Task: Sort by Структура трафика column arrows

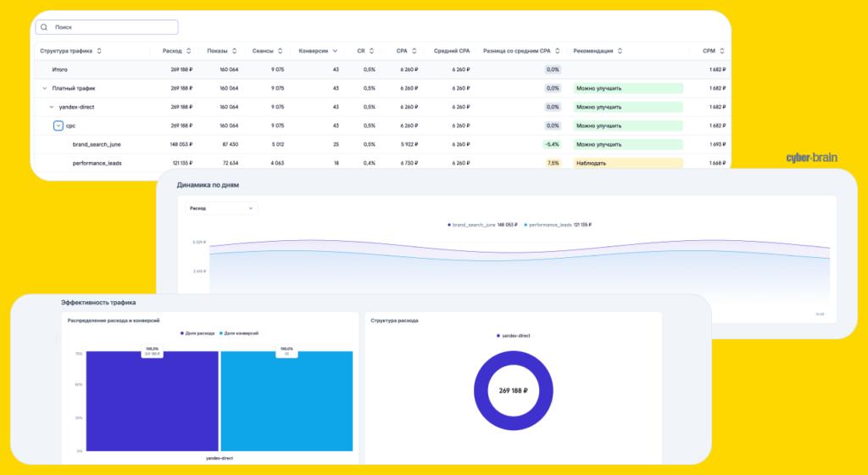Action: coord(99,51)
